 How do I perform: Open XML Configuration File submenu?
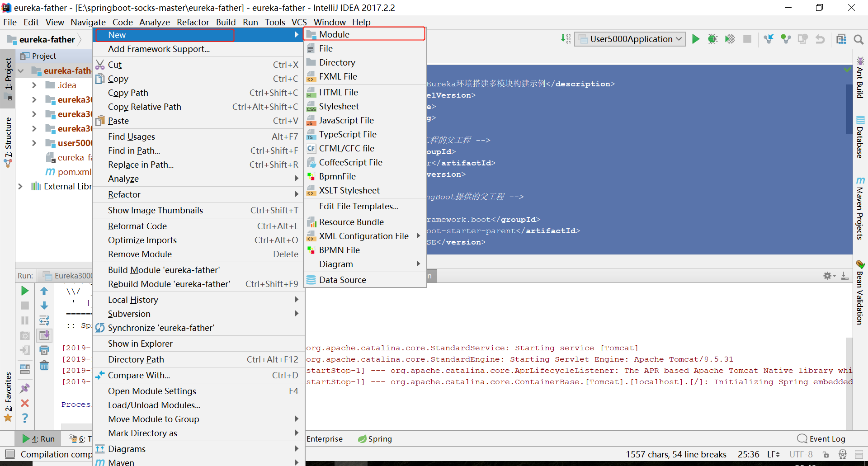(x=365, y=236)
